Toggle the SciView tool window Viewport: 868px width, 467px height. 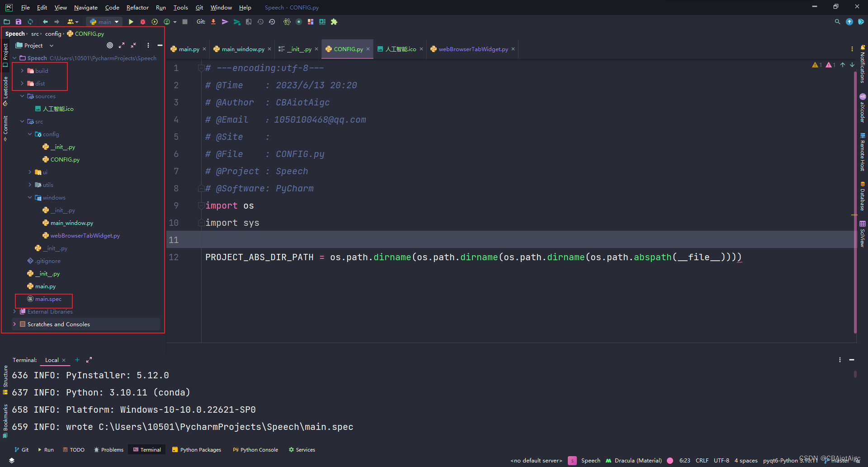pyautogui.click(x=863, y=234)
